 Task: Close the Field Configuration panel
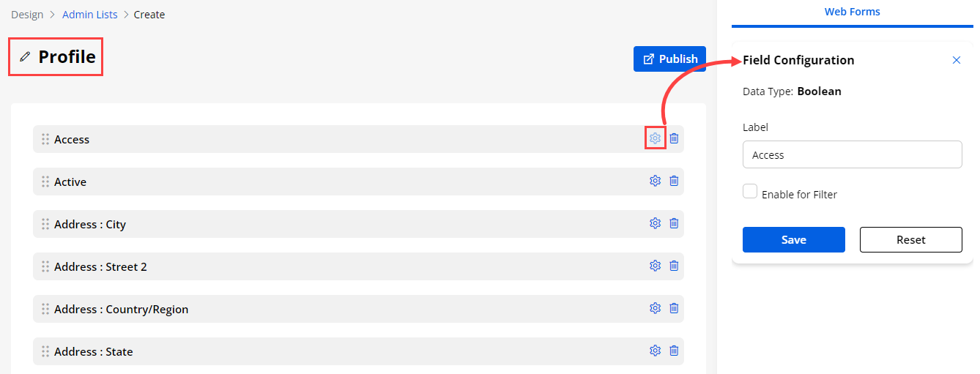(x=956, y=60)
